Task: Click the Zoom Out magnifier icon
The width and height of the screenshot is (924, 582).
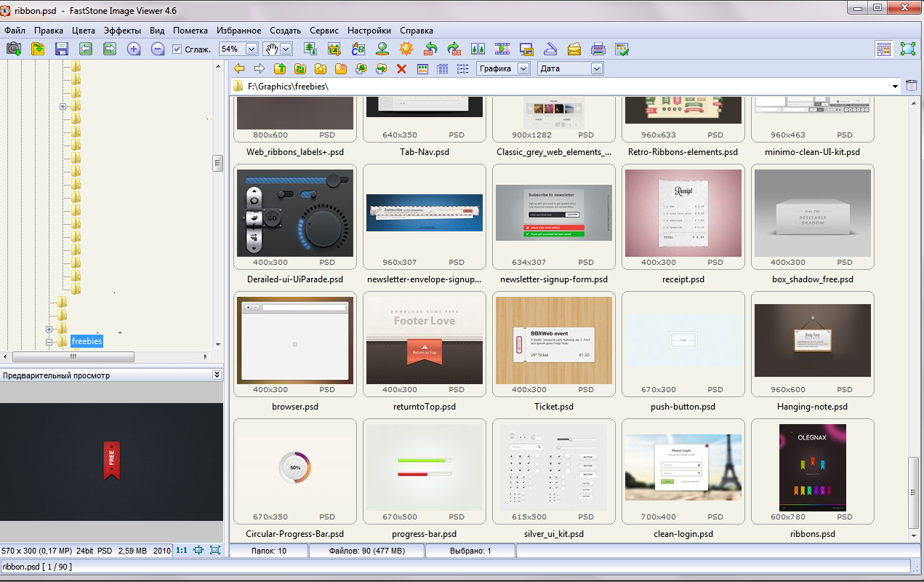Action: tap(157, 49)
